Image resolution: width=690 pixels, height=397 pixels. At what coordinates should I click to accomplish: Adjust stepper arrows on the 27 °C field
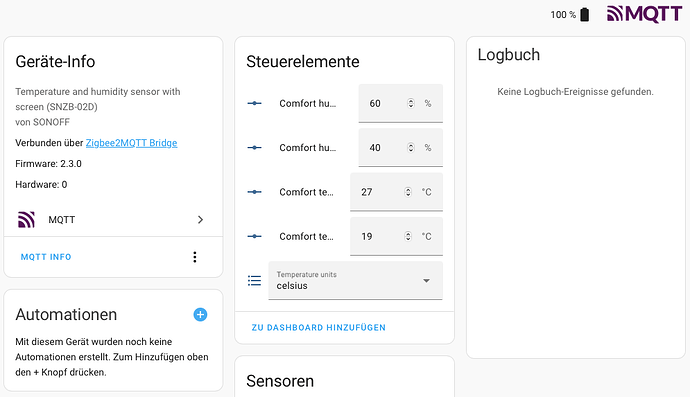(408, 192)
